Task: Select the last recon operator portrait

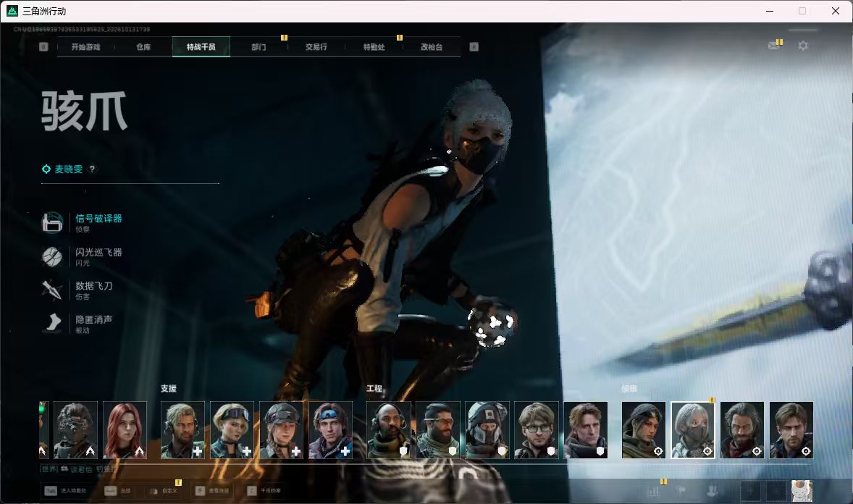Action: pyautogui.click(x=791, y=430)
